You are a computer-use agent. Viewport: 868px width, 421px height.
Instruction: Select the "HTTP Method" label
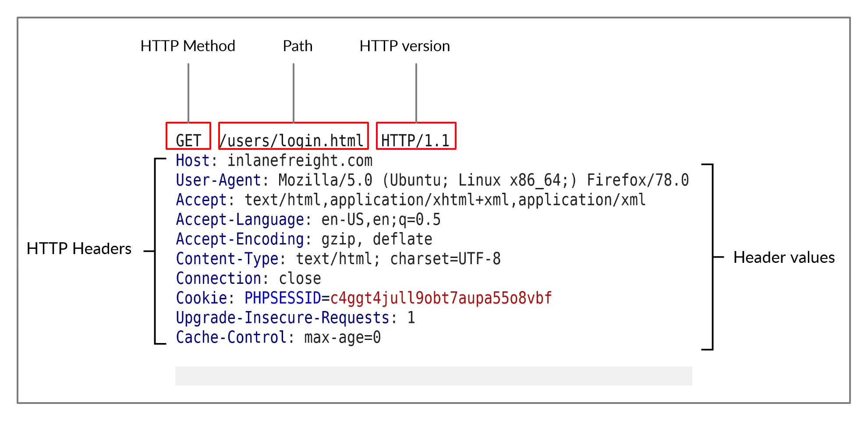point(188,46)
